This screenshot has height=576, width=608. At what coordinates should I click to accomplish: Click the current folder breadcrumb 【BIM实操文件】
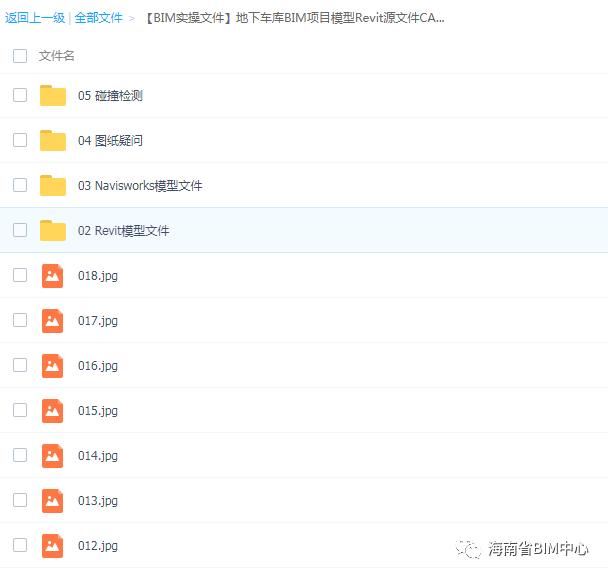pyautogui.click(x=295, y=18)
